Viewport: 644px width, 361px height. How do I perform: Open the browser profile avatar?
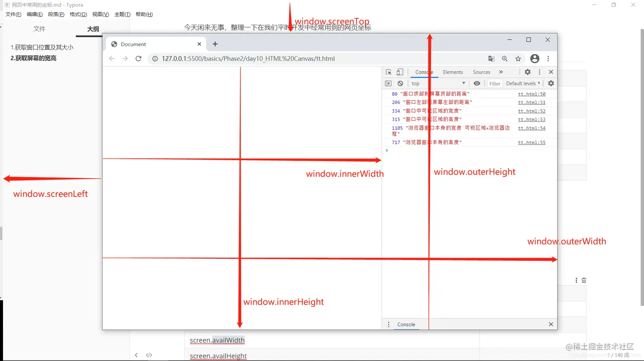coord(535,59)
